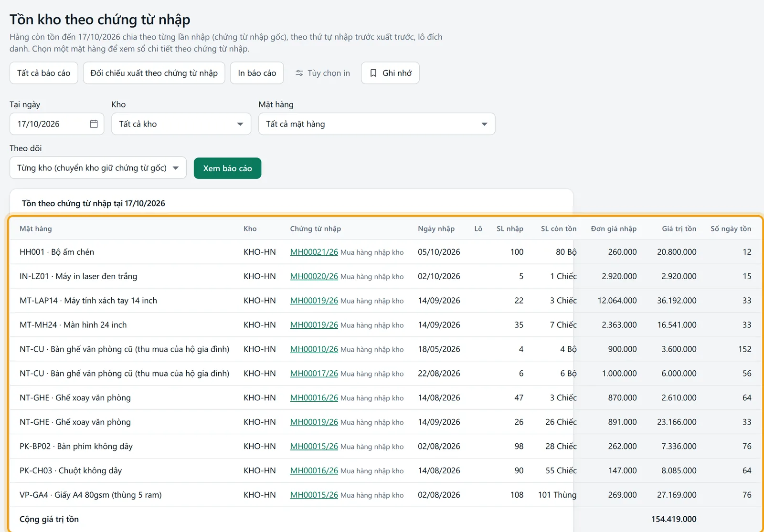
Task: Expand the Mặt hàng dropdown
Action: coord(377,124)
